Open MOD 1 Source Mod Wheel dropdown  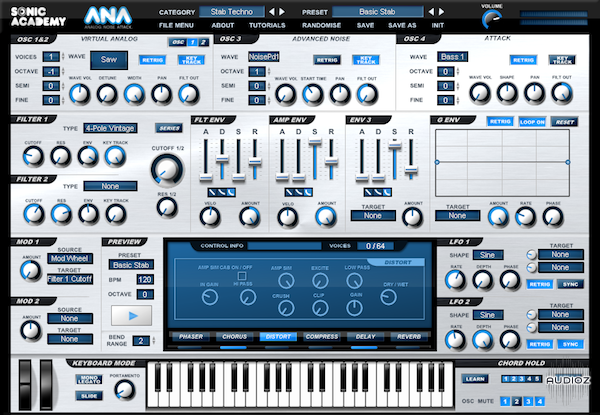pos(70,259)
